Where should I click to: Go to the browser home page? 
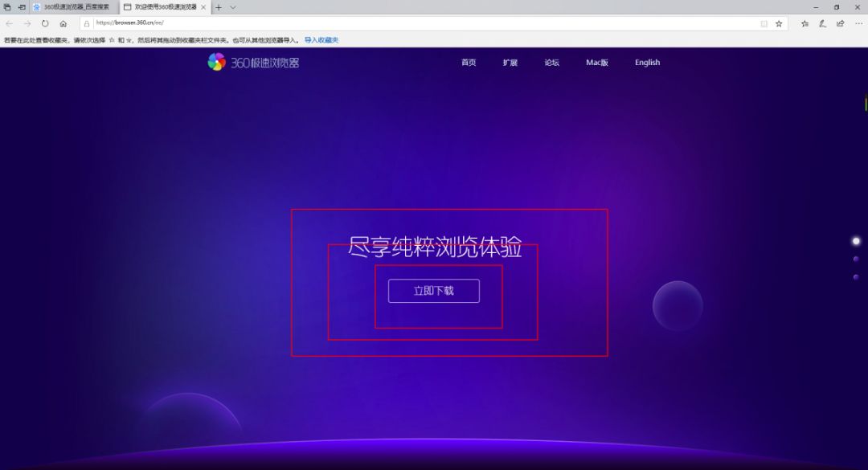(63, 24)
